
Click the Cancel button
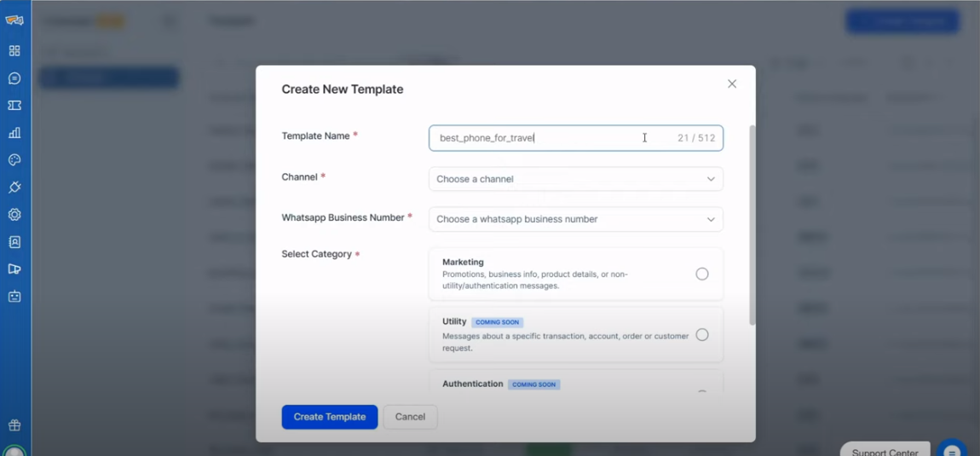click(410, 417)
